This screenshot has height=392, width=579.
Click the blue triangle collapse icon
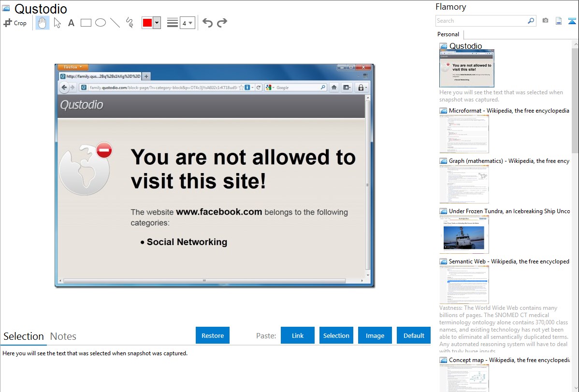(x=572, y=21)
